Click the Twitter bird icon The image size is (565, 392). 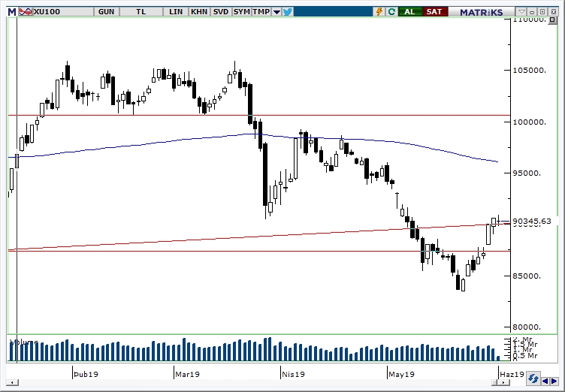[x=288, y=12]
